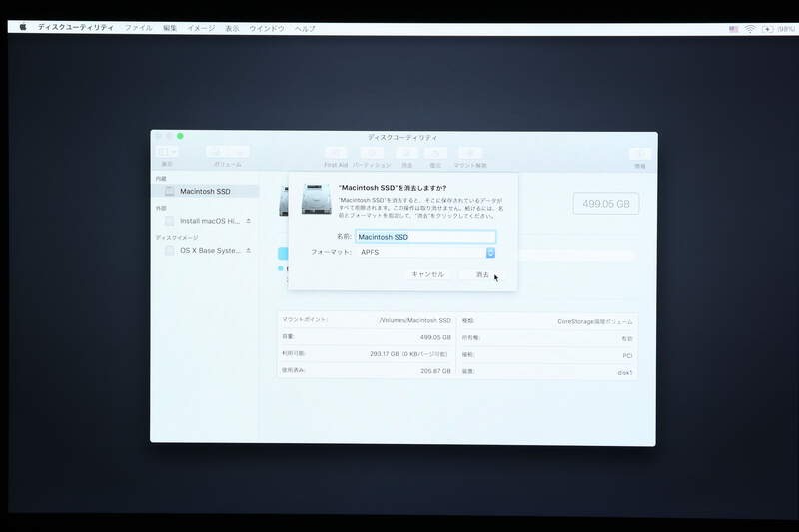
Task: Eject the OS X Base Syste... image
Action: (x=248, y=250)
